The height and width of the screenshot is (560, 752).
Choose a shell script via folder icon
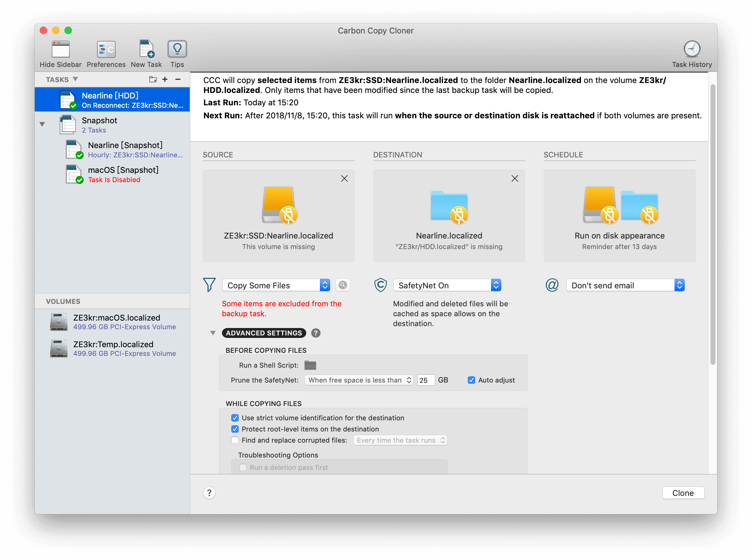click(310, 365)
